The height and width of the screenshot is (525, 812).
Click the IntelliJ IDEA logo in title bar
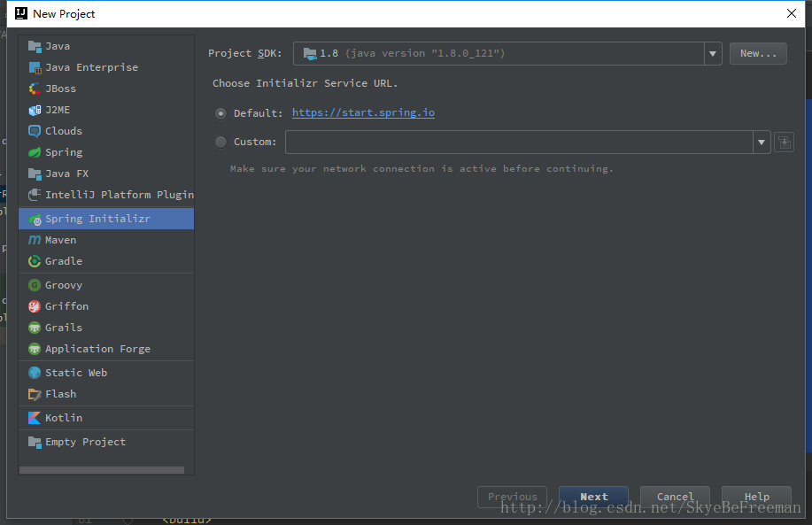pos(21,13)
